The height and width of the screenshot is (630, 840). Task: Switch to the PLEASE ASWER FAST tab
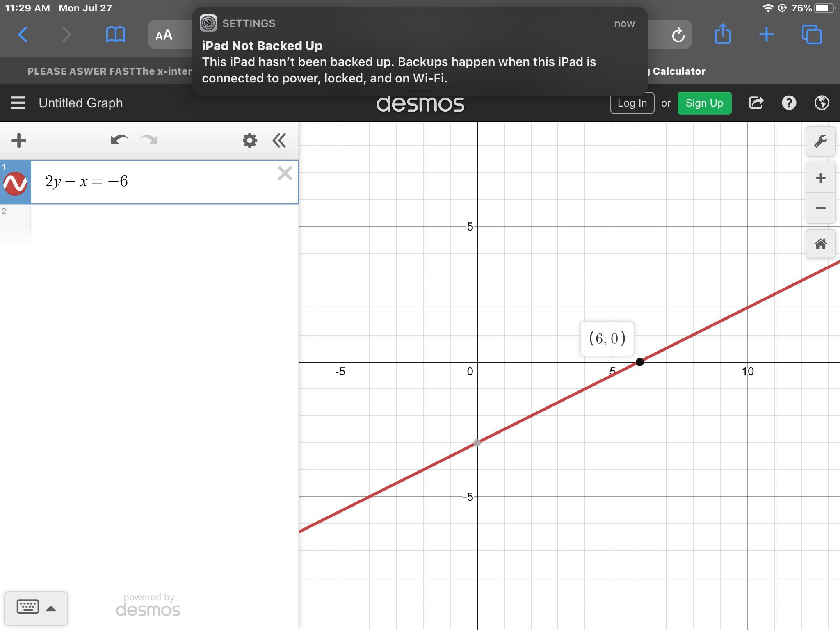[109, 71]
